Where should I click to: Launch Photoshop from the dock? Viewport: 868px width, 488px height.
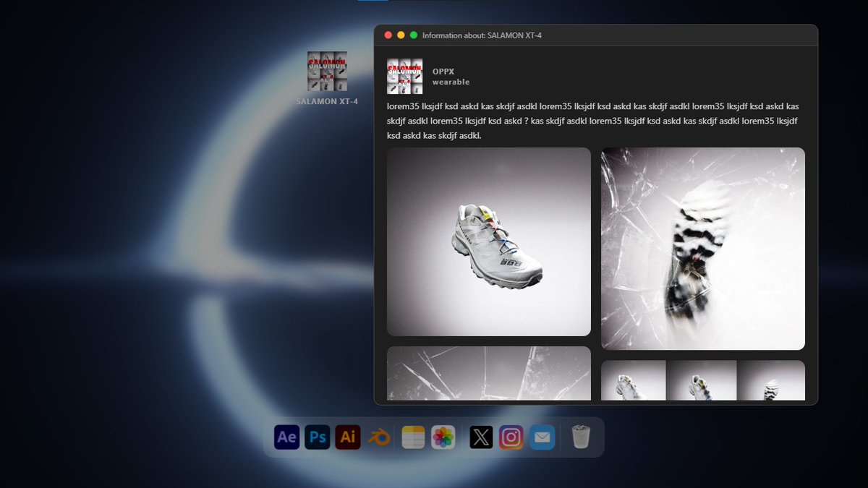[x=318, y=437]
